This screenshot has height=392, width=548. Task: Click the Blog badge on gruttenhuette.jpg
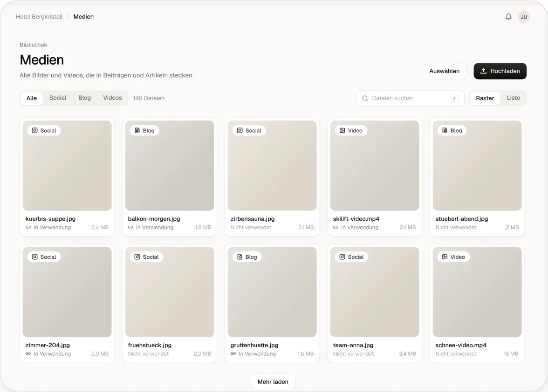(247, 257)
